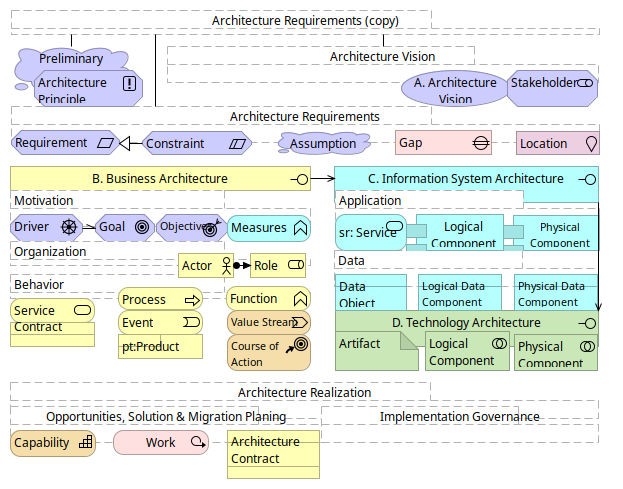
Task: Click the exclamation icon on Architecture Principle
Action: tap(130, 83)
